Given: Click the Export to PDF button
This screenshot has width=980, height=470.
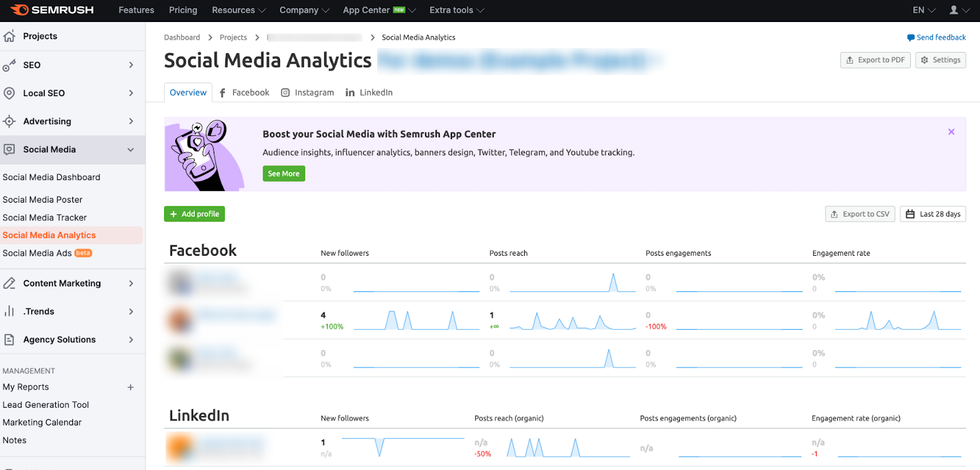Looking at the screenshot, I should point(875,60).
